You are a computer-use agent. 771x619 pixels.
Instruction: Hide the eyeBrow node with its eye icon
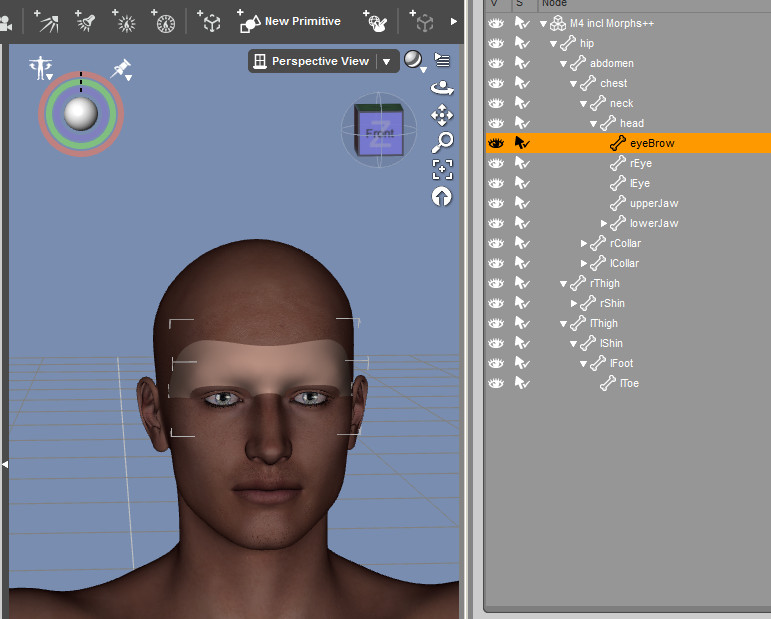tap(496, 143)
